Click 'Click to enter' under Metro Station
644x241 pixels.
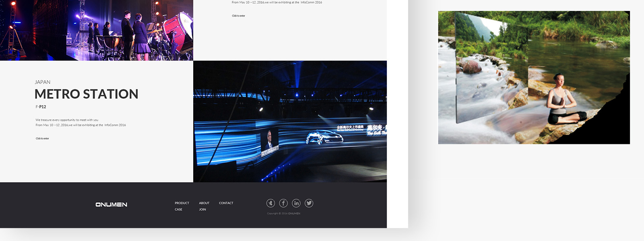42,139
